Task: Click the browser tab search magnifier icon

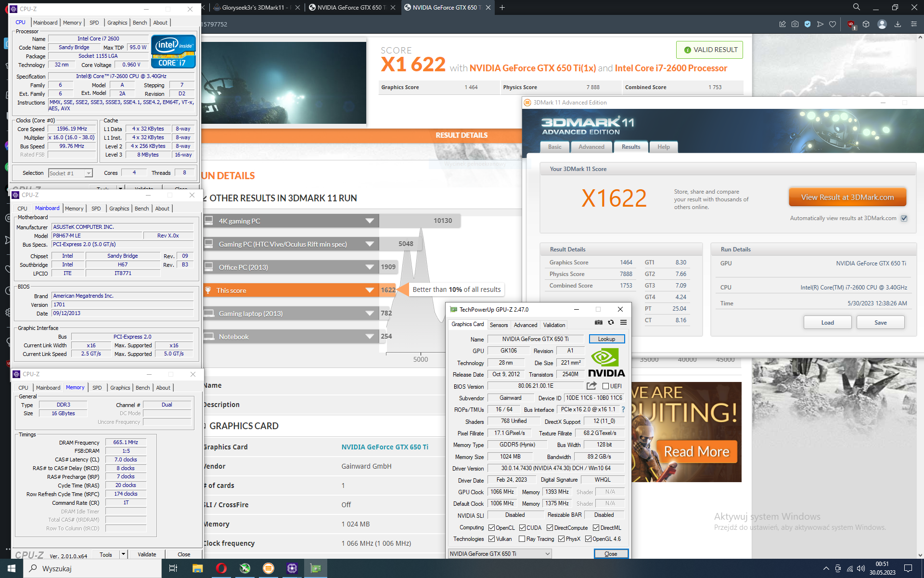Action: click(x=857, y=7)
